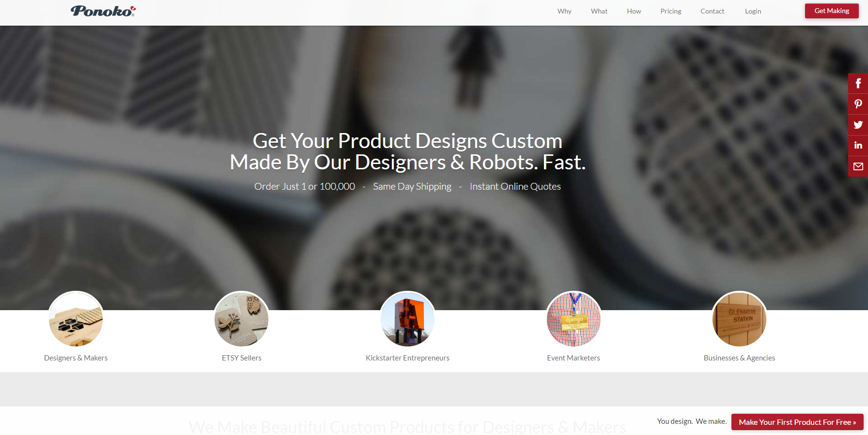Choose the Event Marketers circle image

573,319
